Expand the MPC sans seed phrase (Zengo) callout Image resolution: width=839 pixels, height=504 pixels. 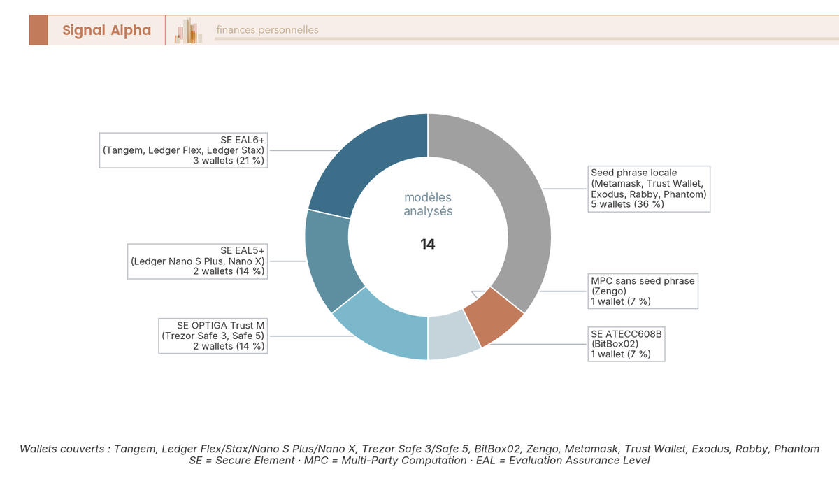[643, 291]
